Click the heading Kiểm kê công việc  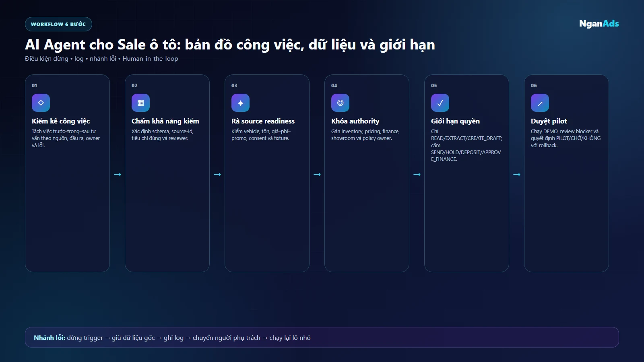pos(61,121)
